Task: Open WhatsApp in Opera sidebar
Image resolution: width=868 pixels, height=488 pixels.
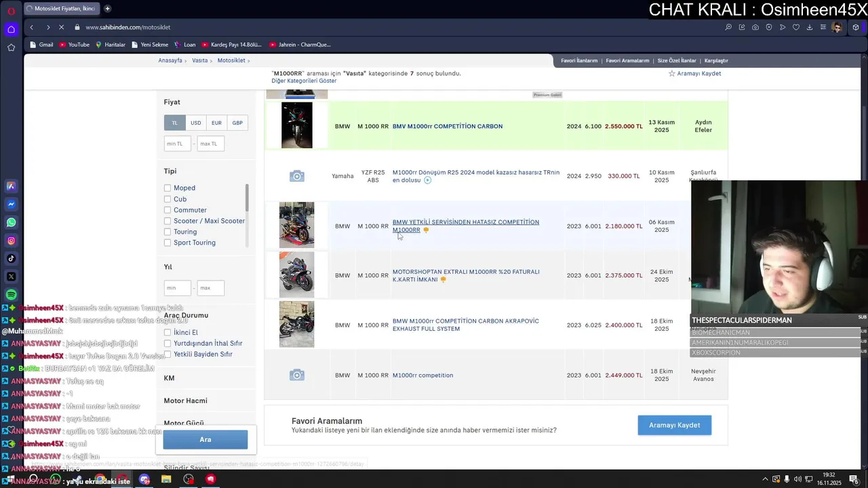Action: click(11, 222)
